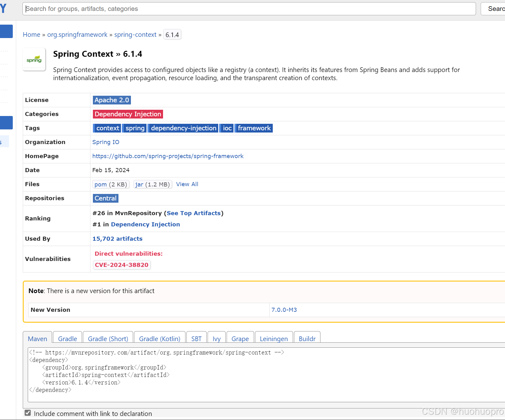Open See Top Artifacts link
The width and height of the screenshot is (505, 420).
click(194, 213)
